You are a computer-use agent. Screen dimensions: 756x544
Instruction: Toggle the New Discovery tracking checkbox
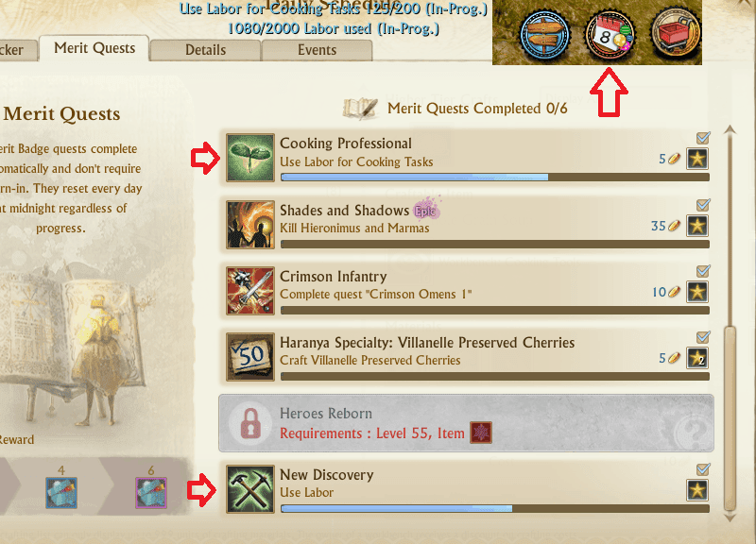703,468
